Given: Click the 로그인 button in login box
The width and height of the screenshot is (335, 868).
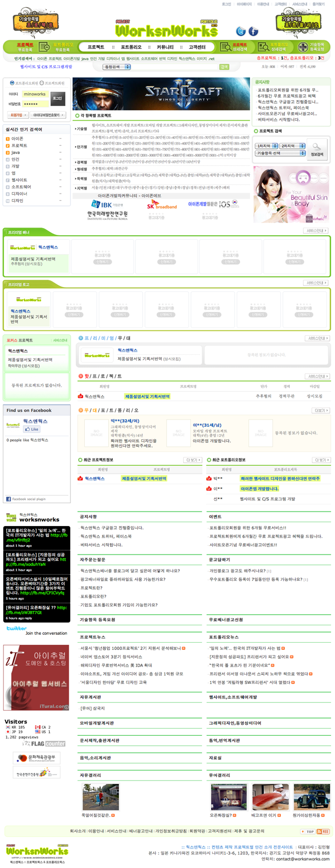Looking at the screenshot, I should tap(58, 98).
